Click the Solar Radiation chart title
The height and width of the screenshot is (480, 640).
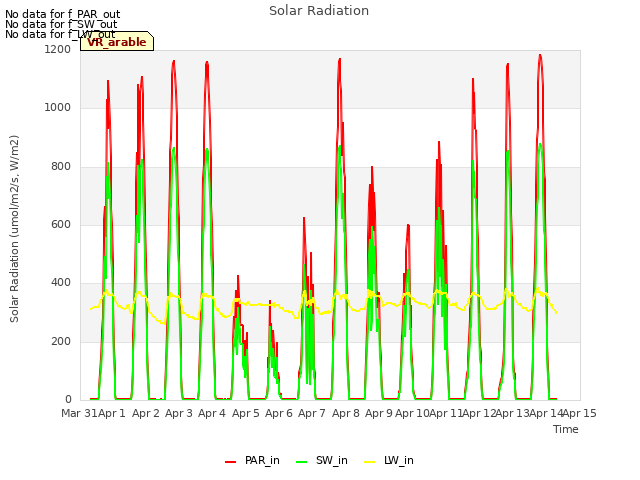tap(319, 11)
